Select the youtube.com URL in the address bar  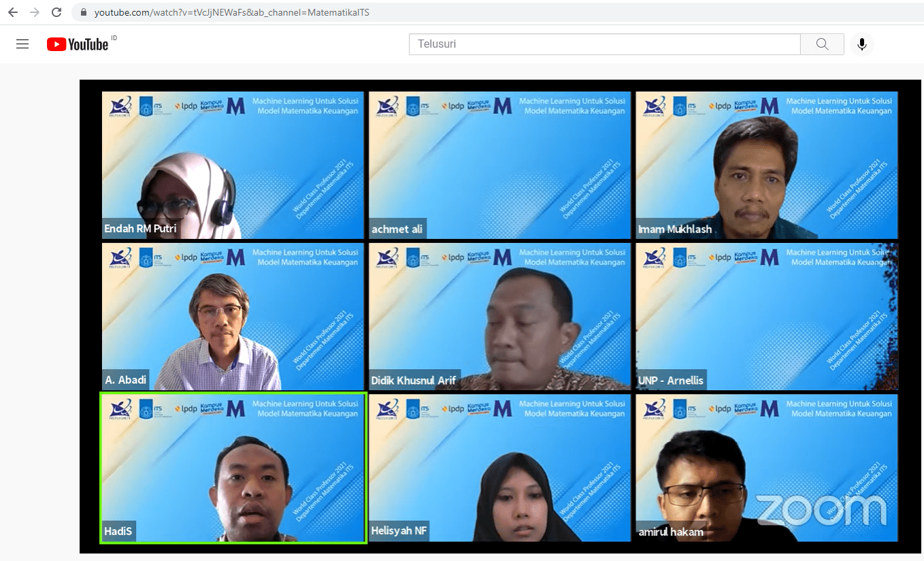click(x=231, y=12)
